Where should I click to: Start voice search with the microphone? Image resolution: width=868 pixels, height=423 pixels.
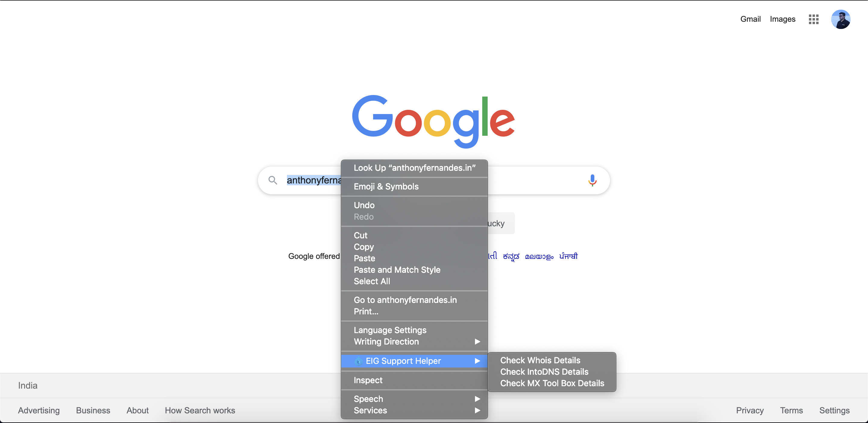pyautogui.click(x=592, y=180)
